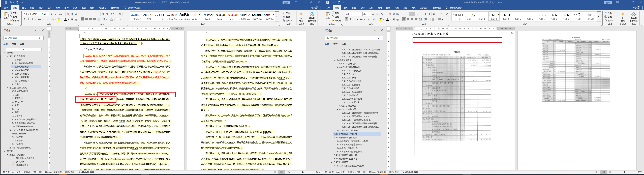
Task: Click increase indent in the left window ribbon
Action: point(107,14)
